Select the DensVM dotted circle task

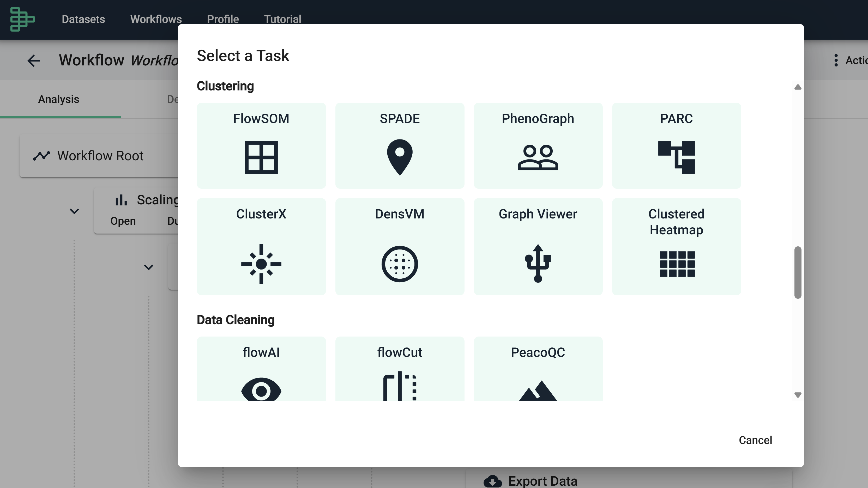[x=400, y=247]
